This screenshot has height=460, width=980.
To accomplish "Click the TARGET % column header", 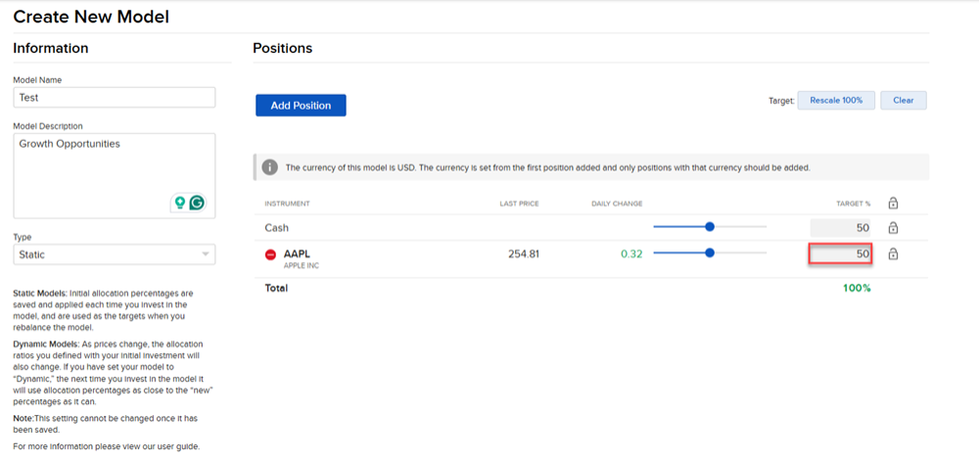I will coord(853,204).
